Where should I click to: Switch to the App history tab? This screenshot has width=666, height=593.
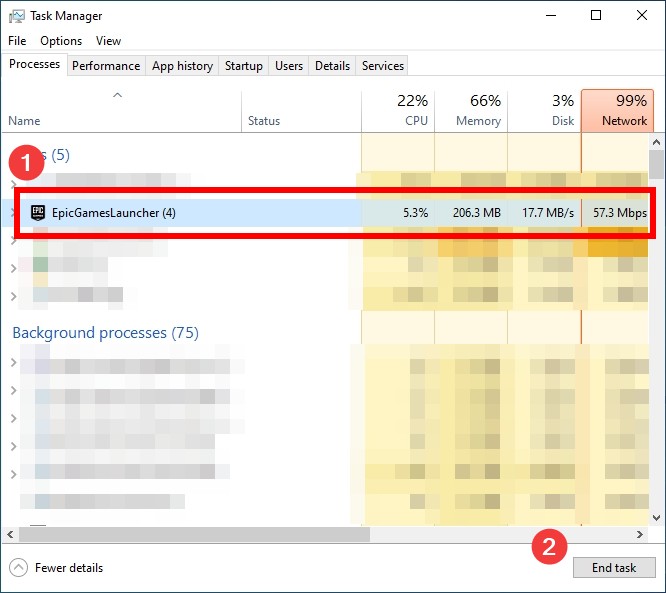click(x=182, y=66)
